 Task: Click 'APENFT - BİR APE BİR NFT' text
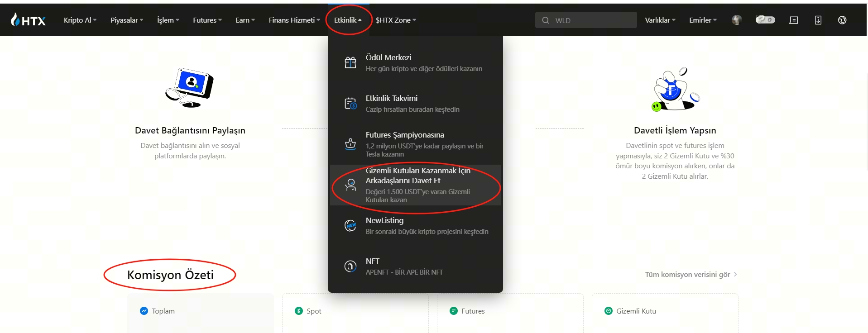coord(404,272)
